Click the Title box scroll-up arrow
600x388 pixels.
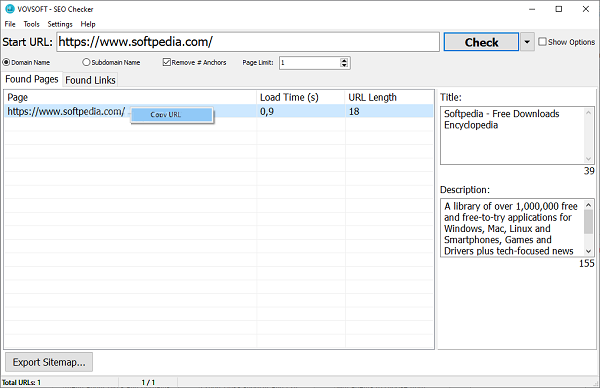588,112
